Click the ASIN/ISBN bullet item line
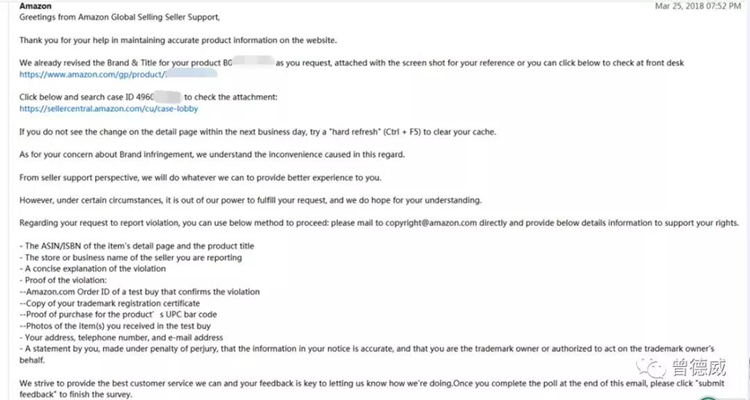750x400 pixels. coord(137,246)
